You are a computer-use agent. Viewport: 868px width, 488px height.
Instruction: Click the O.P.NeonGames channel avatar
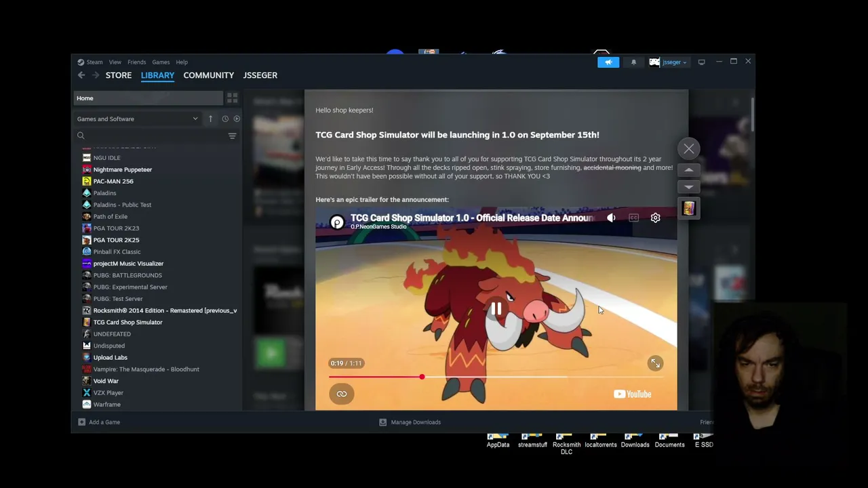point(337,222)
